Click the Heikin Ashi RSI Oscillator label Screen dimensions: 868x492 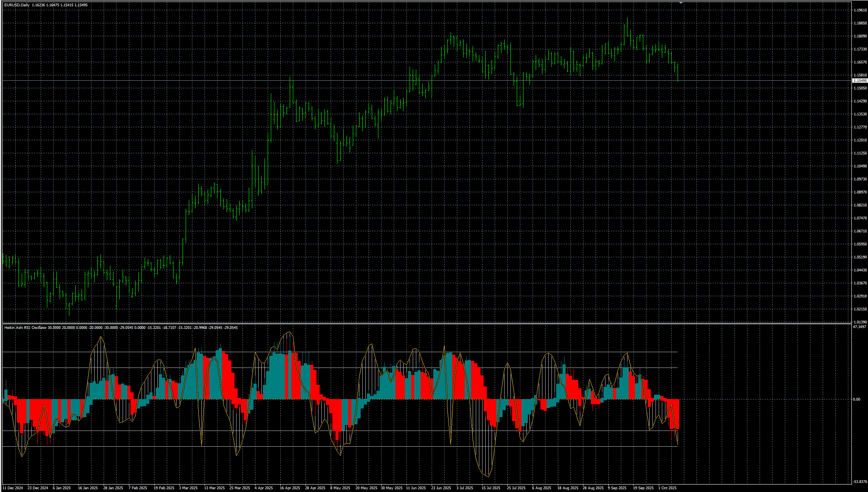tap(25, 328)
